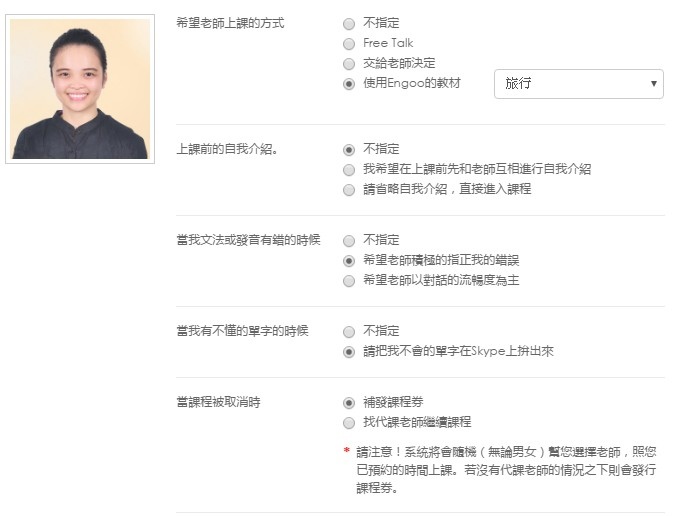Select 不指定 under 上課前的自我介紹
685x516 pixels.
pyautogui.click(x=349, y=150)
